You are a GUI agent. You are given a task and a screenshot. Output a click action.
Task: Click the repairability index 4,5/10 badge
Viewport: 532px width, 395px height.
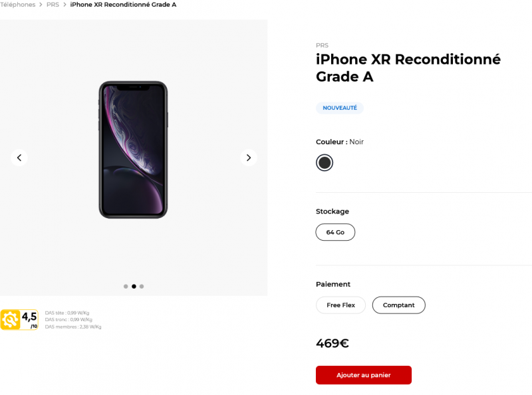tap(19, 320)
